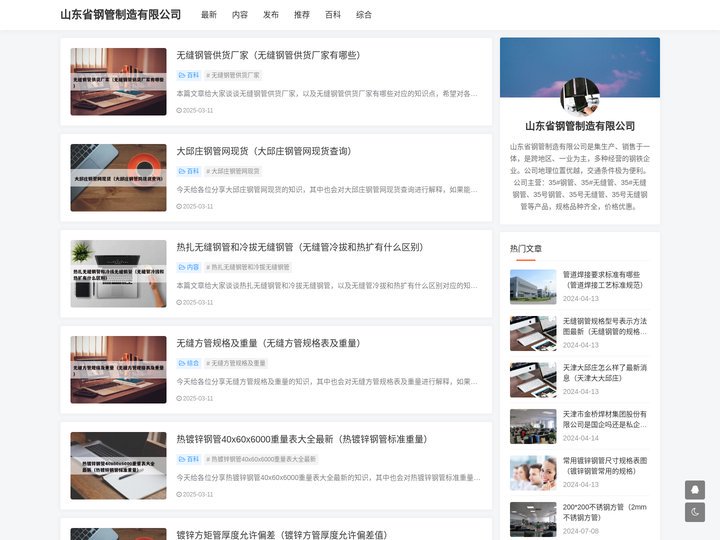This screenshot has height=540, width=720.
Task: Click 内容 category tag under 热扎无缝钢管 article
Action: [x=189, y=267]
